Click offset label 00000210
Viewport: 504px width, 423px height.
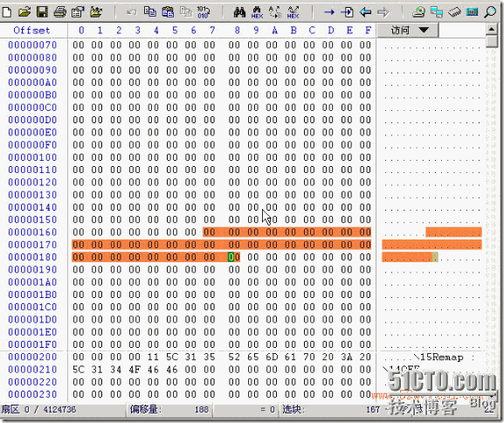tap(32, 370)
